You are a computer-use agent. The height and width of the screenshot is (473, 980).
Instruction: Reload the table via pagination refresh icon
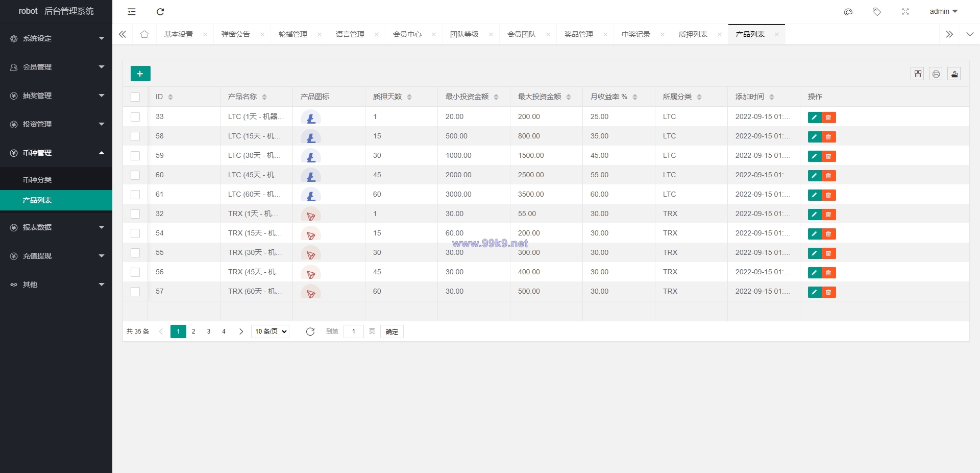click(310, 332)
